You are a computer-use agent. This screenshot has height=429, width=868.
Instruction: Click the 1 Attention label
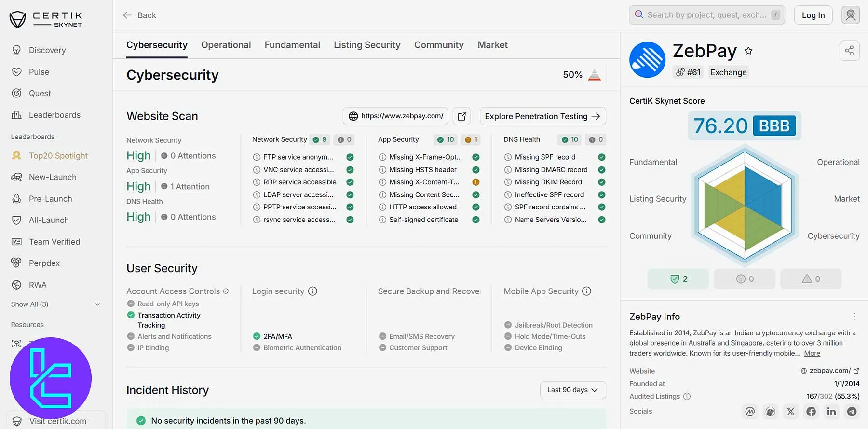186,186
